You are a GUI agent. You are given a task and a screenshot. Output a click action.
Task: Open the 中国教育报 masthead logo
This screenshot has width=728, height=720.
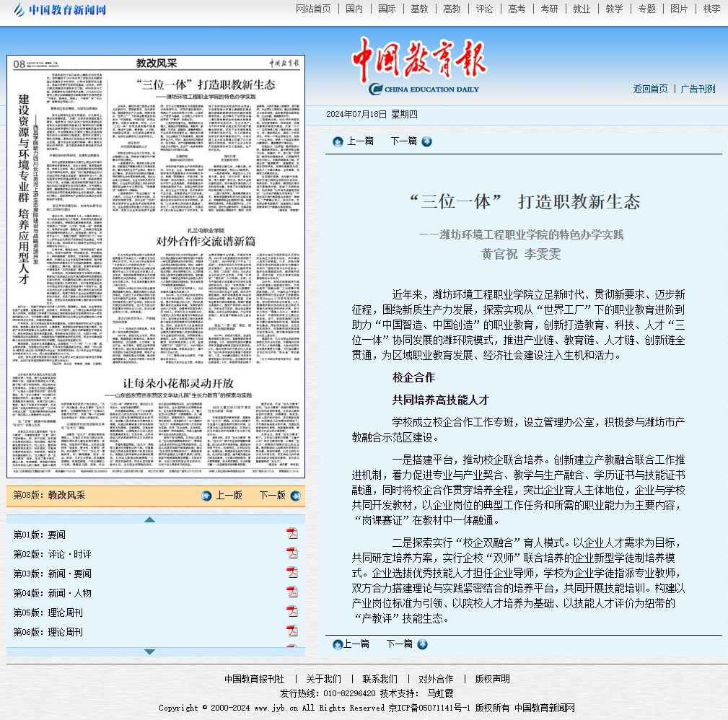[418, 66]
